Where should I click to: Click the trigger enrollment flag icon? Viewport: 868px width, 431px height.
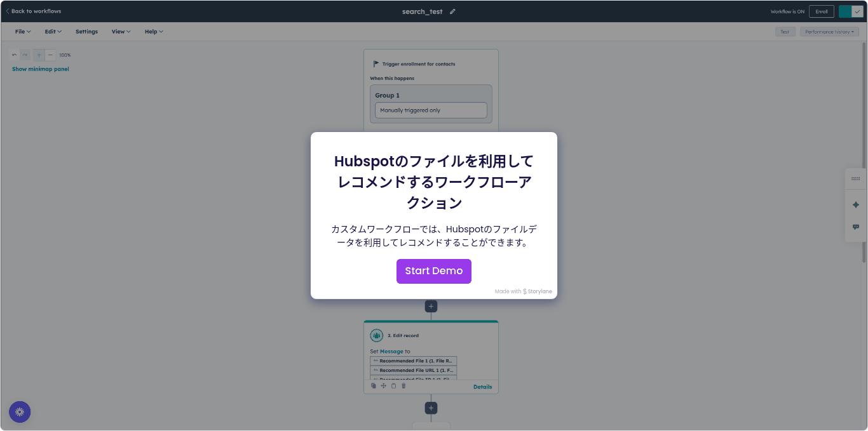[x=376, y=64]
